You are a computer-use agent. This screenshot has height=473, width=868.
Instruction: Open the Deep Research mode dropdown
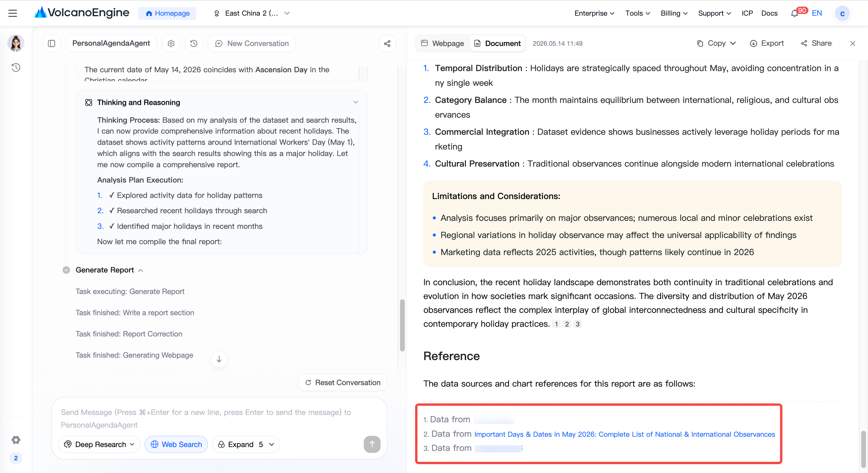click(x=99, y=444)
